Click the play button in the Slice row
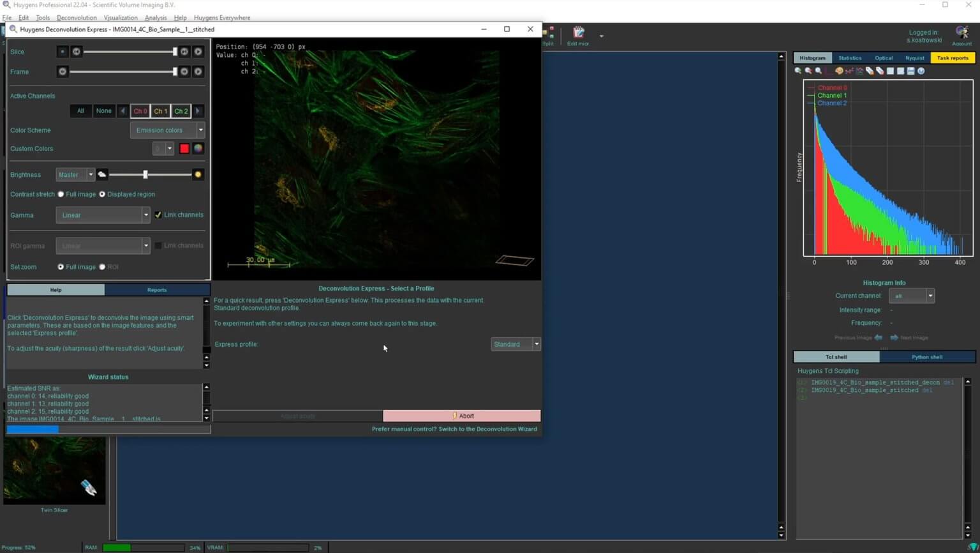This screenshot has width=980, height=553. point(198,52)
